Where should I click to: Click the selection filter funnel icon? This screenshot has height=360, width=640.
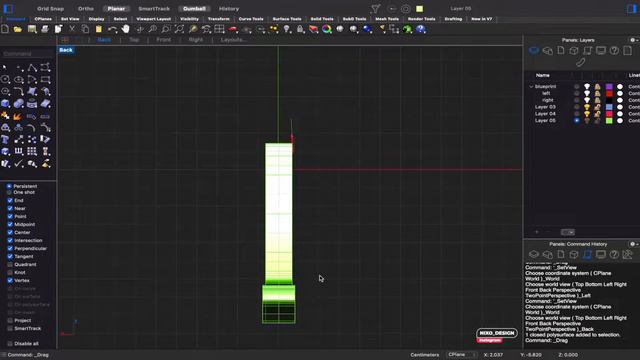pos(376,9)
